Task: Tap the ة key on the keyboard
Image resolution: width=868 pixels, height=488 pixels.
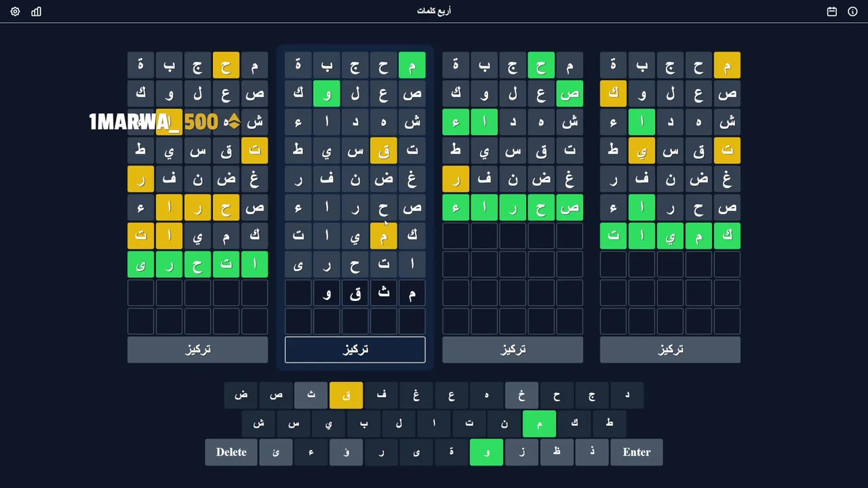Action: pos(452,452)
